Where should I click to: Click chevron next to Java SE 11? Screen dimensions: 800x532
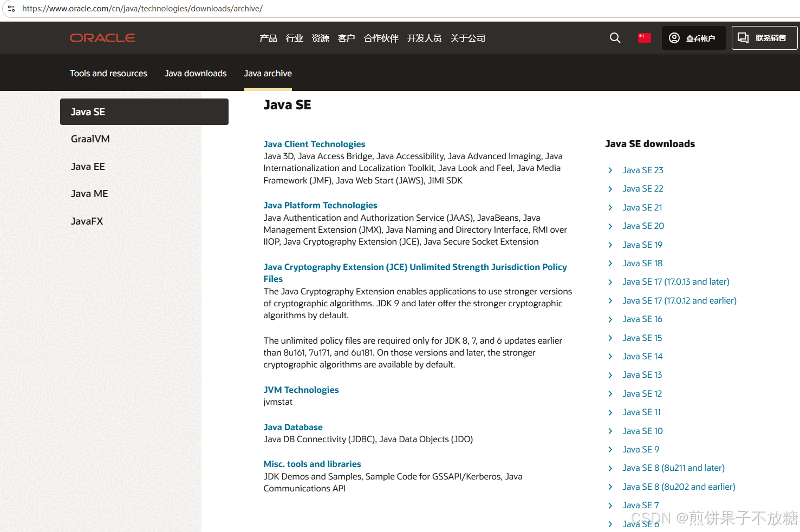tap(610, 412)
